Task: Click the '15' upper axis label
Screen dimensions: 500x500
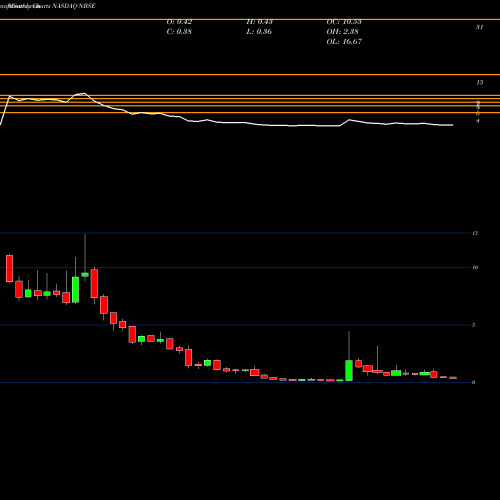Action: 479,82
